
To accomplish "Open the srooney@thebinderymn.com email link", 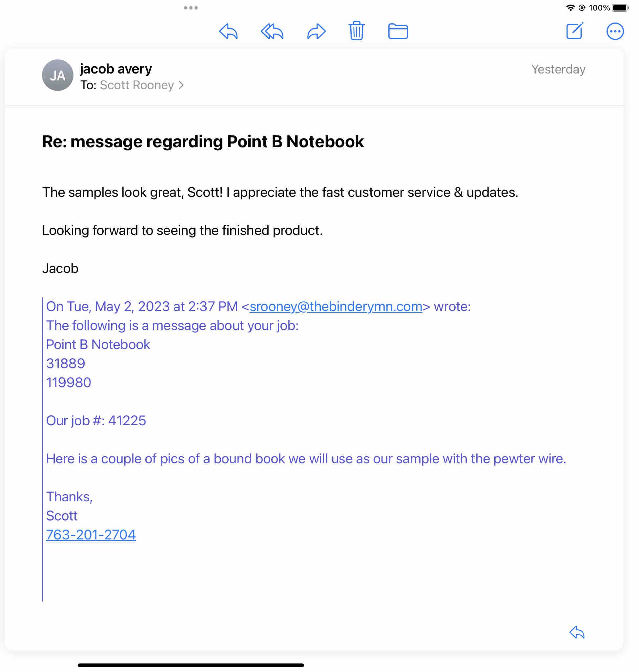I will click(x=336, y=307).
